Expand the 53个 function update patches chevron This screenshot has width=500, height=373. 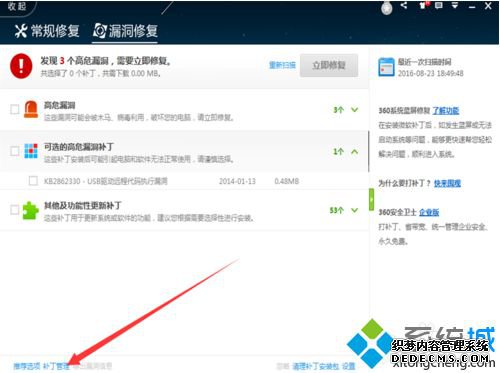[x=355, y=210]
